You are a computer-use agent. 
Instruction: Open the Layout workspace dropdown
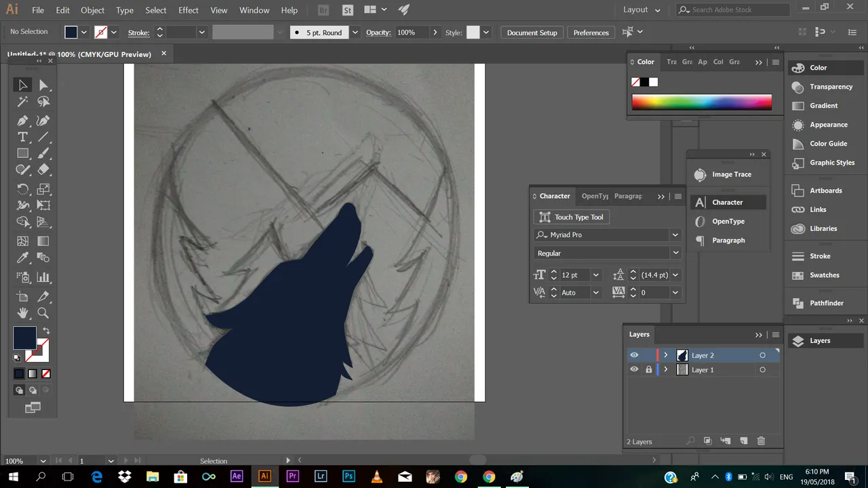pyautogui.click(x=642, y=9)
